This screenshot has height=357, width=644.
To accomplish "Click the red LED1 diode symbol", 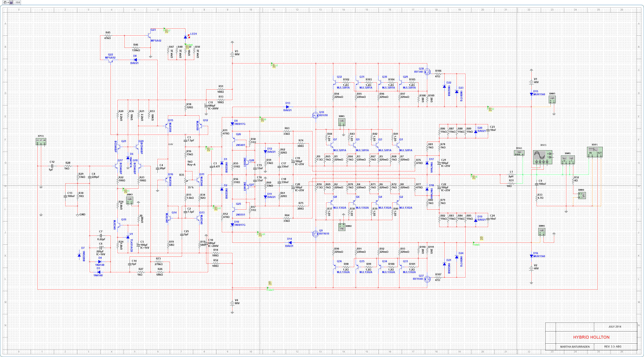I will (x=185, y=37).
